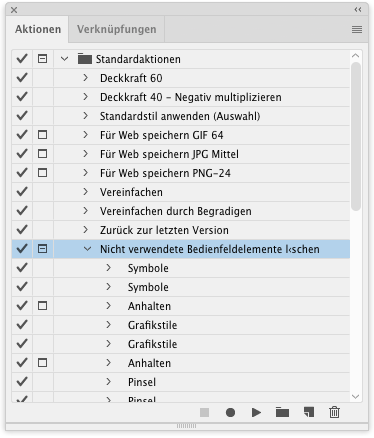
Task: Disable checkmark next to Vereinfachen action
Action: 22,192
